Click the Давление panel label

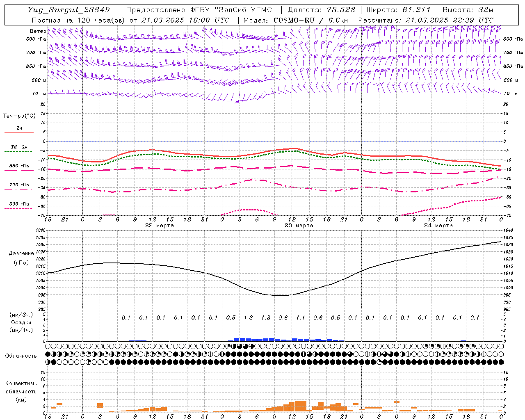(x=21, y=253)
